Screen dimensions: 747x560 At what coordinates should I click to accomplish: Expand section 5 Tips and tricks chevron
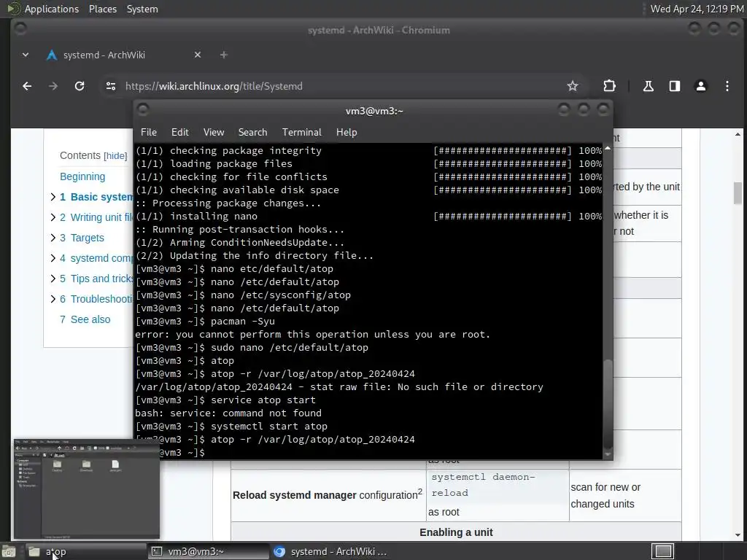click(53, 279)
